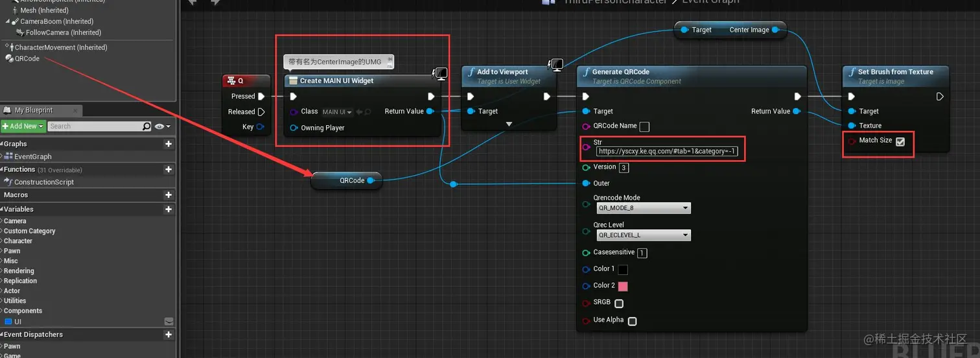The image size is (980, 358).
Task: Click Set Brush from Texture Texture pin
Action: point(852,126)
